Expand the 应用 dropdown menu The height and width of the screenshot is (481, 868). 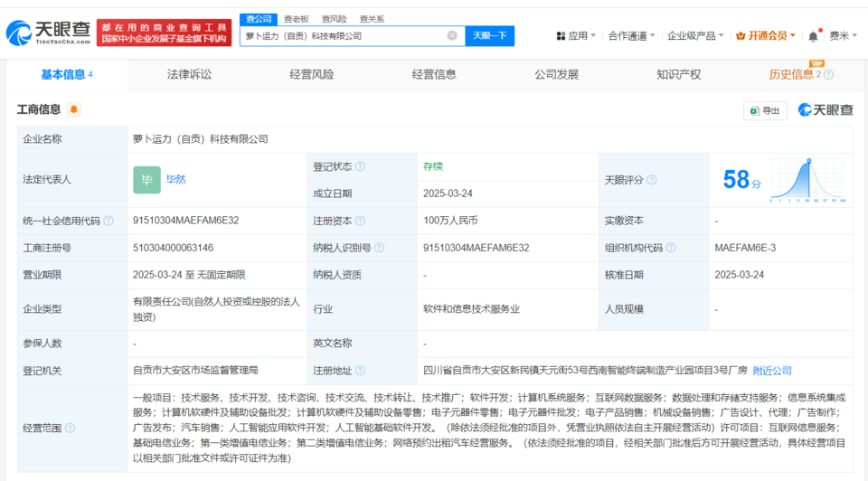pos(575,36)
